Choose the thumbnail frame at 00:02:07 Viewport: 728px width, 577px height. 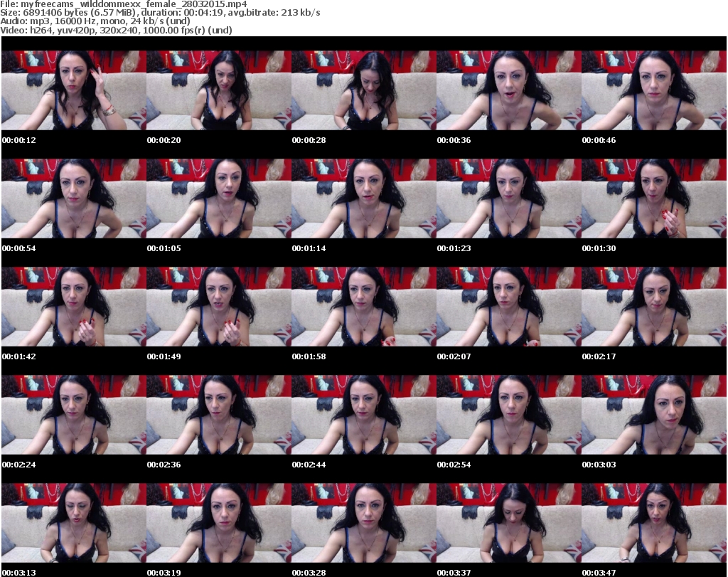pos(509,307)
